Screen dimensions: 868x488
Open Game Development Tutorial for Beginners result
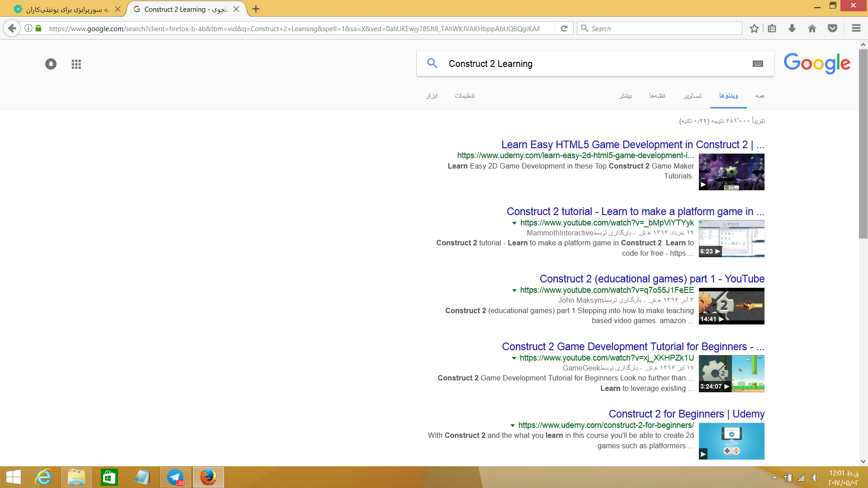point(633,347)
